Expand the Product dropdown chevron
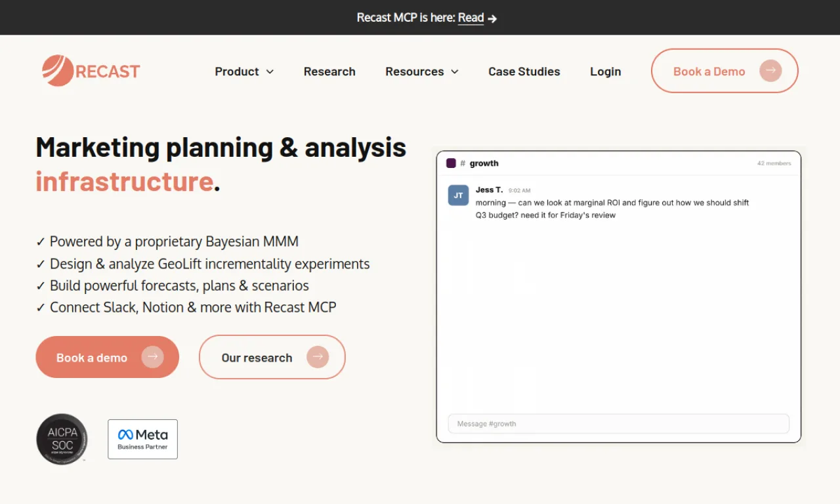The image size is (840, 504). pos(270,72)
